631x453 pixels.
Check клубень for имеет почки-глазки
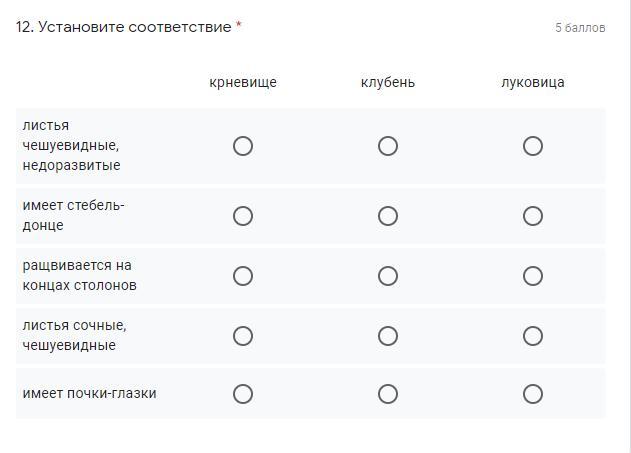tap(388, 394)
